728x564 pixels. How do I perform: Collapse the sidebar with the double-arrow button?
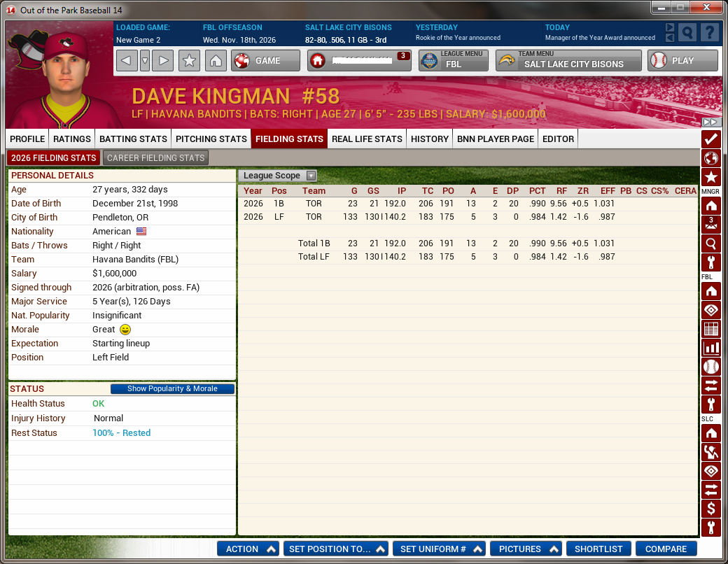point(710,122)
